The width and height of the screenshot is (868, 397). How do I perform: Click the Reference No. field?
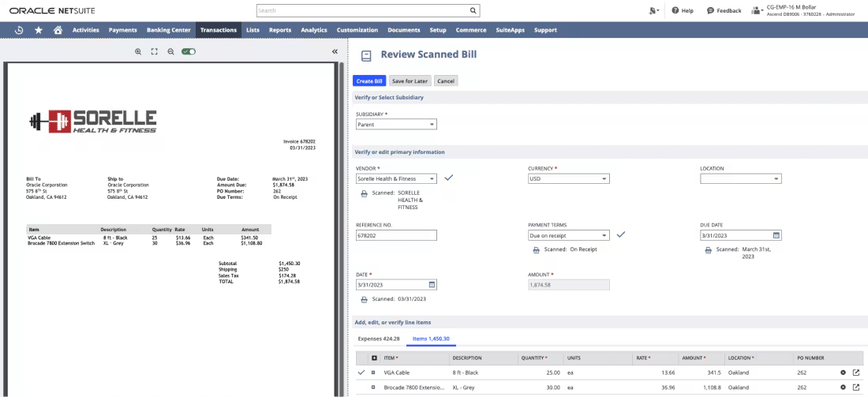click(396, 235)
